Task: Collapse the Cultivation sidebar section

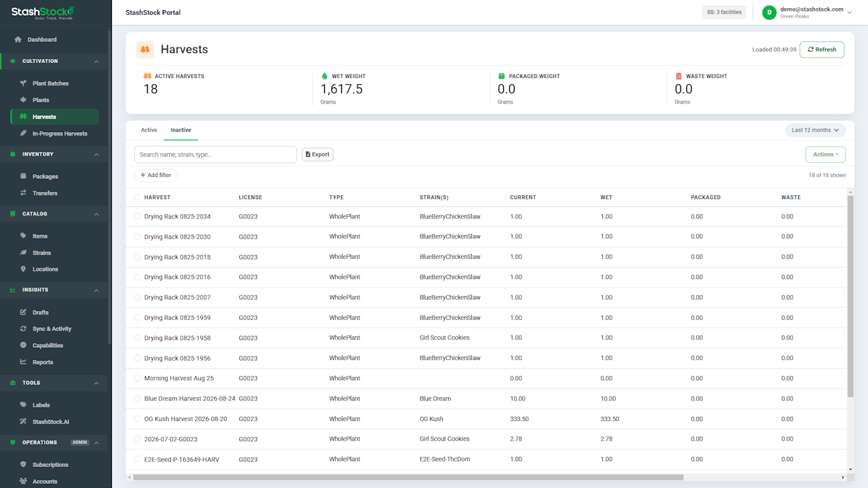Action: [96, 62]
